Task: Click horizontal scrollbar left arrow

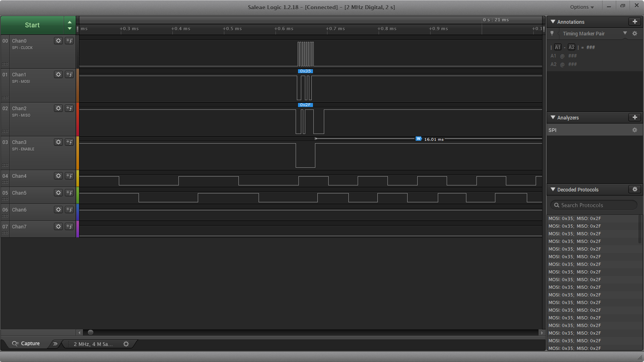Action: pos(80,333)
